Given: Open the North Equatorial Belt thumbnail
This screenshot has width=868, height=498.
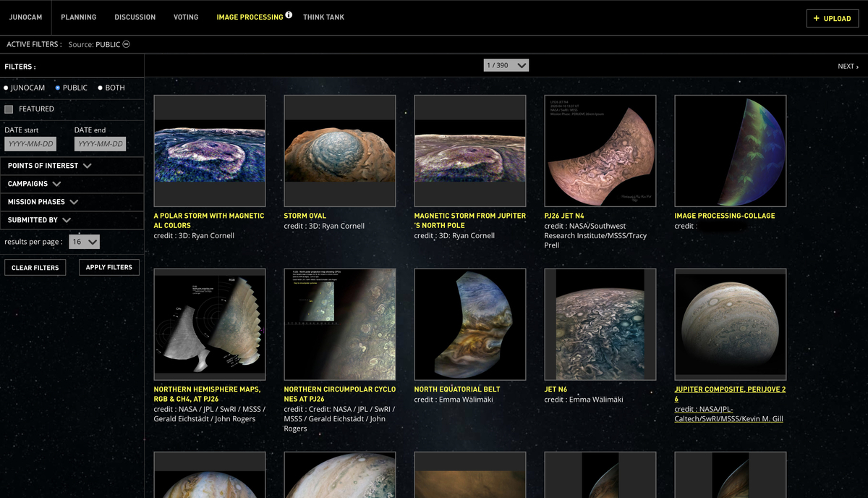Looking at the screenshot, I should [470, 324].
